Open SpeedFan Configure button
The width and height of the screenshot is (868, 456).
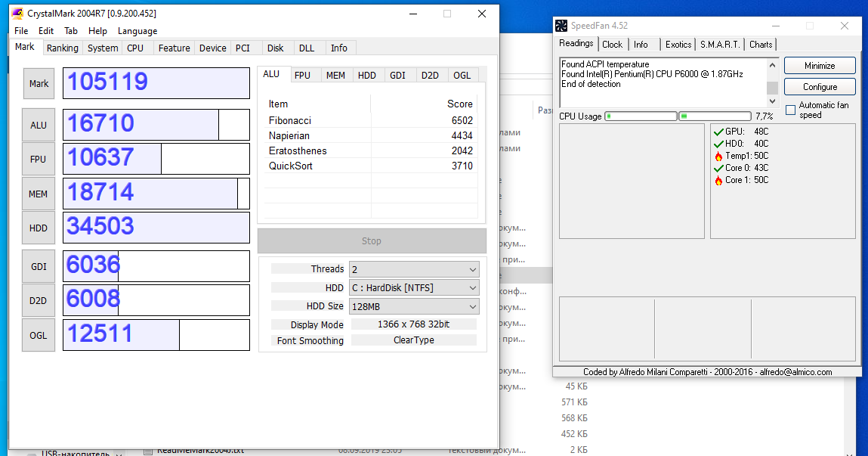coord(820,87)
